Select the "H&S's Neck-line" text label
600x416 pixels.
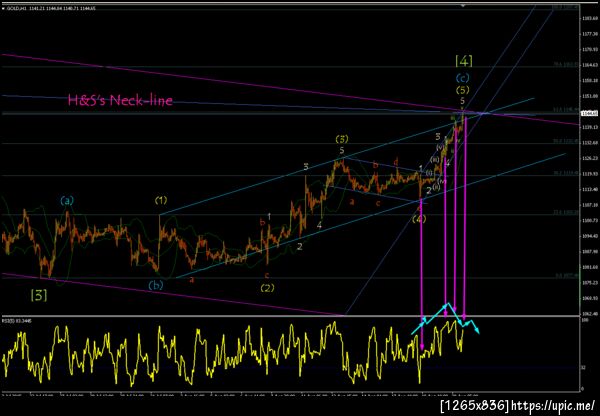tap(120, 101)
